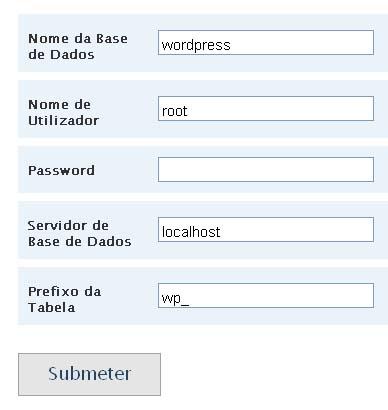
Task: Click the word "Tabela" in the label
Action: (52, 307)
